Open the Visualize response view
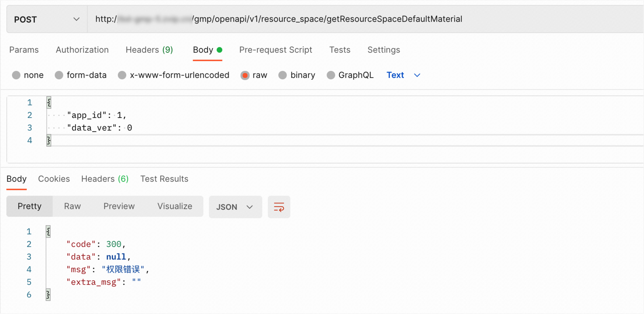Viewport: 644px width, 314px height. click(175, 206)
